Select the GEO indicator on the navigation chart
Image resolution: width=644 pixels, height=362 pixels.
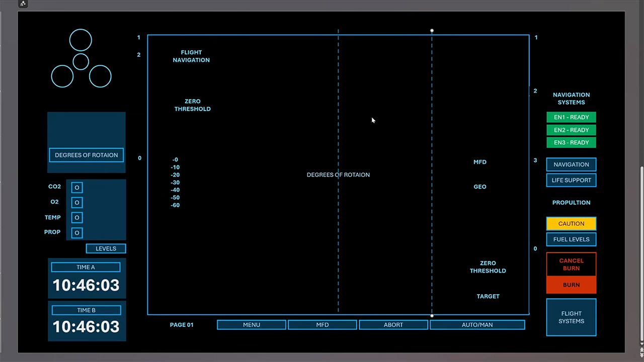479,187
